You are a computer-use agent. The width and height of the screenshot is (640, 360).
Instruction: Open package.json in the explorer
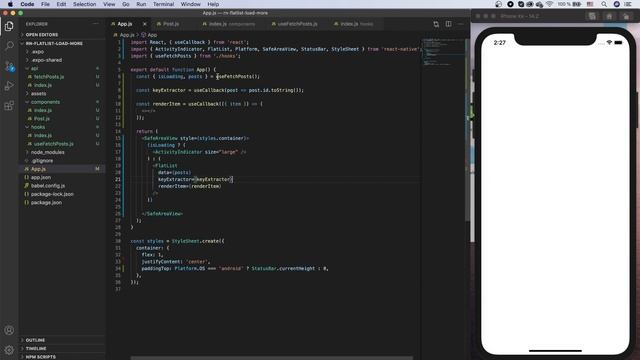pyautogui.click(x=62, y=202)
